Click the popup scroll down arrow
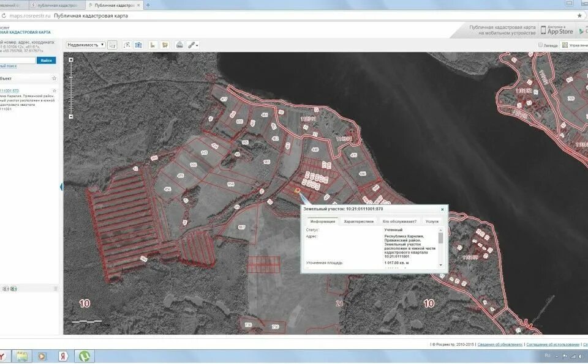 pyautogui.click(x=440, y=265)
